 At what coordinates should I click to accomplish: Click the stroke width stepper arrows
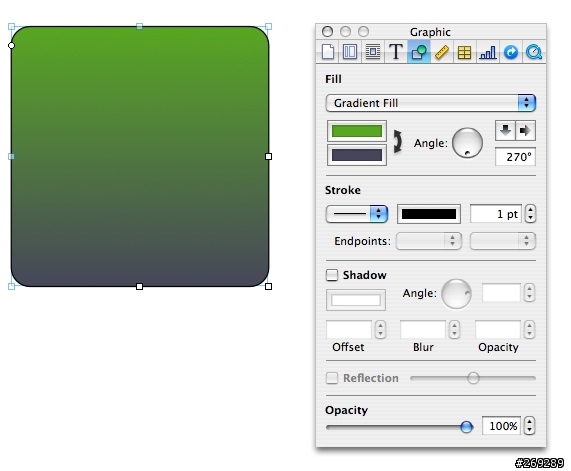530,213
